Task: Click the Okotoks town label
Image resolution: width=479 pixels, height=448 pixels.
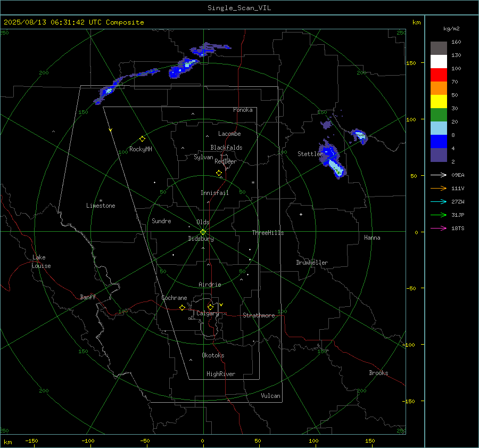Action: (x=213, y=355)
